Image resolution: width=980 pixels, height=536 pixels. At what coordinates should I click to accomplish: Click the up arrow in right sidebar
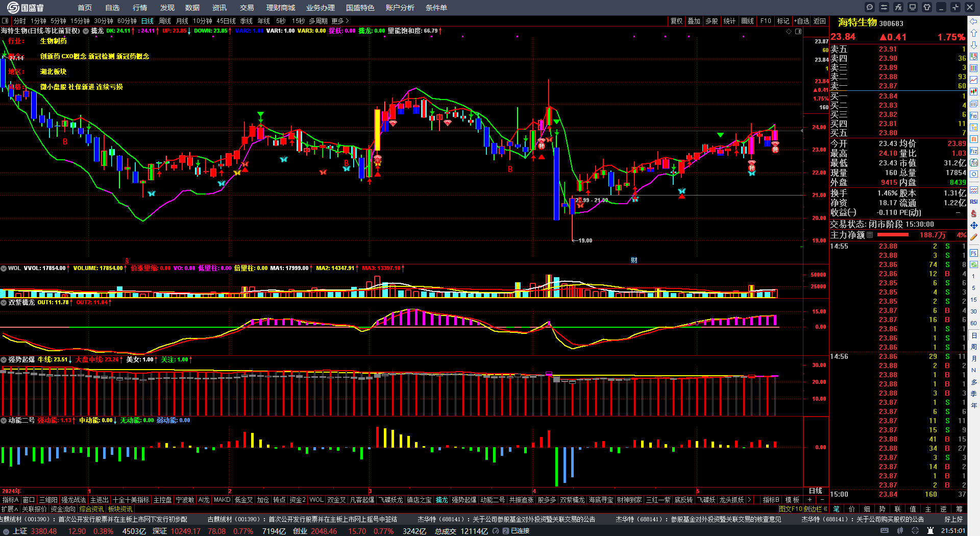(974, 33)
